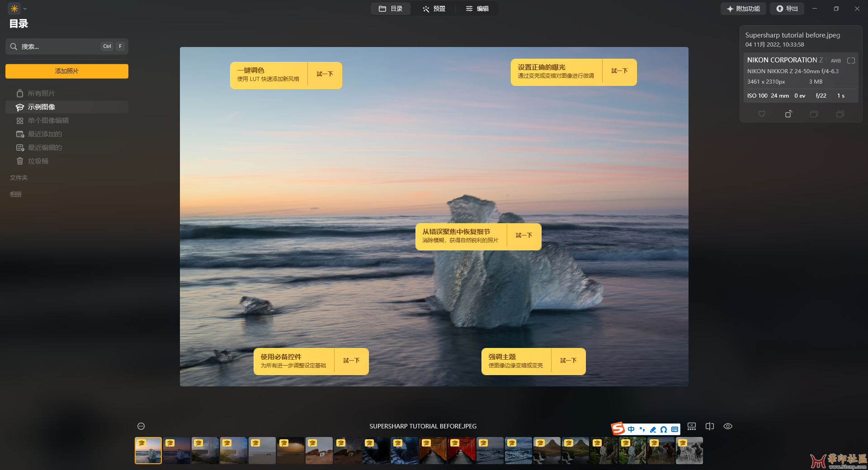The height and width of the screenshot is (470, 868).
Task: Switch to the 预置 (Presets) tab
Action: pos(434,9)
